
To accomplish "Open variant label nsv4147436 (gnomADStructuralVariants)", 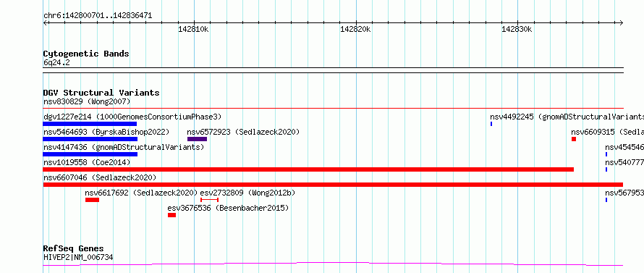I will [124, 147].
